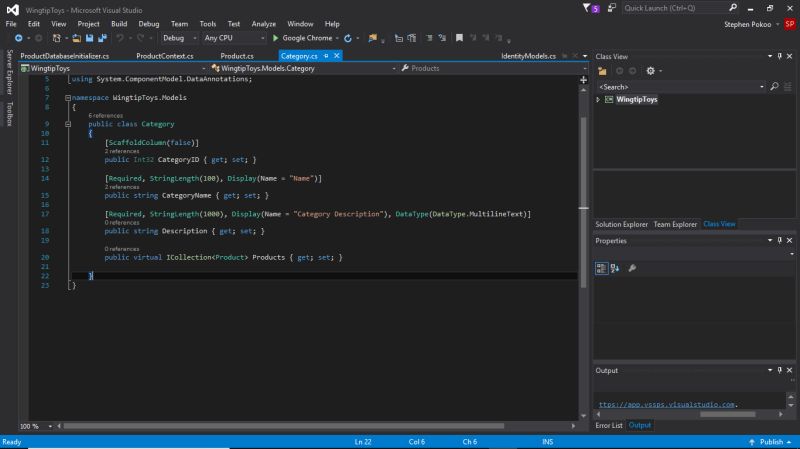The height and width of the screenshot is (449, 800).
Task: Click the comment-out lines icon
Action: click(429, 38)
